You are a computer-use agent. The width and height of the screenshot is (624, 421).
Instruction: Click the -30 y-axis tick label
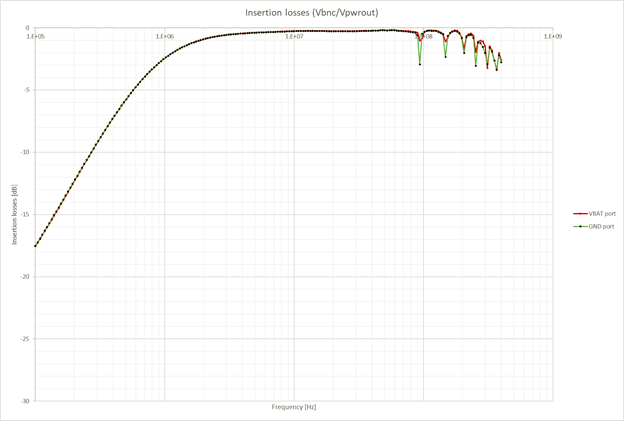(x=25, y=401)
